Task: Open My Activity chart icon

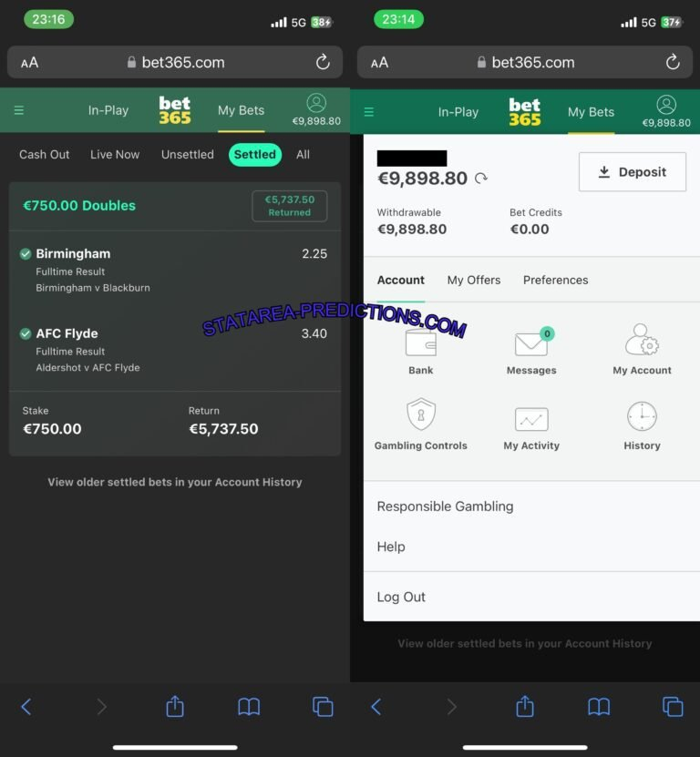Action: tap(531, 419)
